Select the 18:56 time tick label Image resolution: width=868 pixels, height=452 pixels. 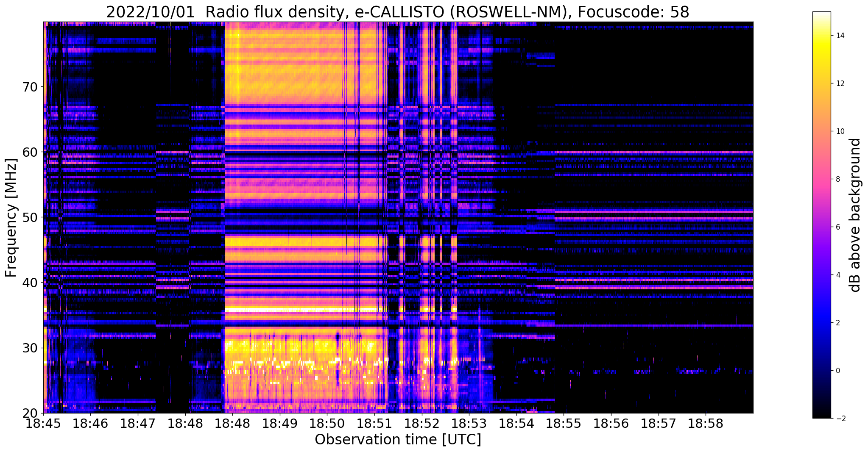click(x=611, y=423)
